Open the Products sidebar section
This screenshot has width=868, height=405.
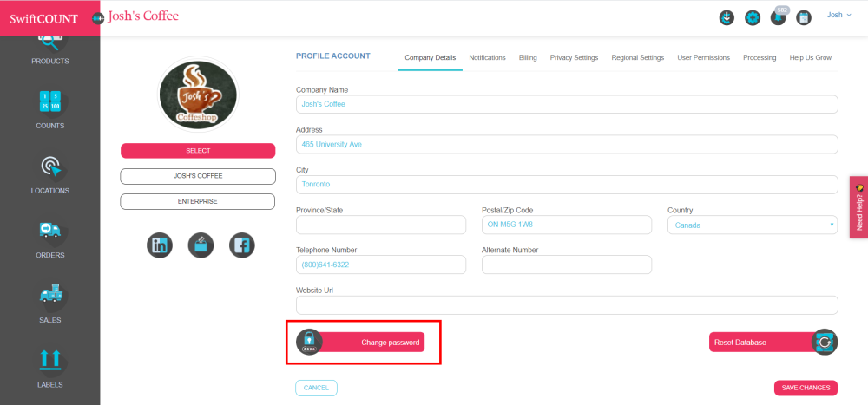pos(49,49)
